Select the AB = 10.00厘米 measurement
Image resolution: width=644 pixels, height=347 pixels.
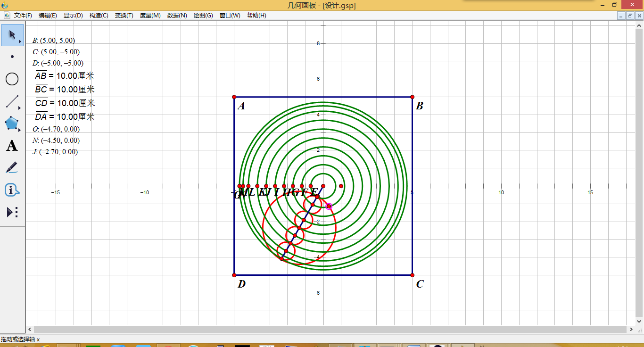pos(65,75)
